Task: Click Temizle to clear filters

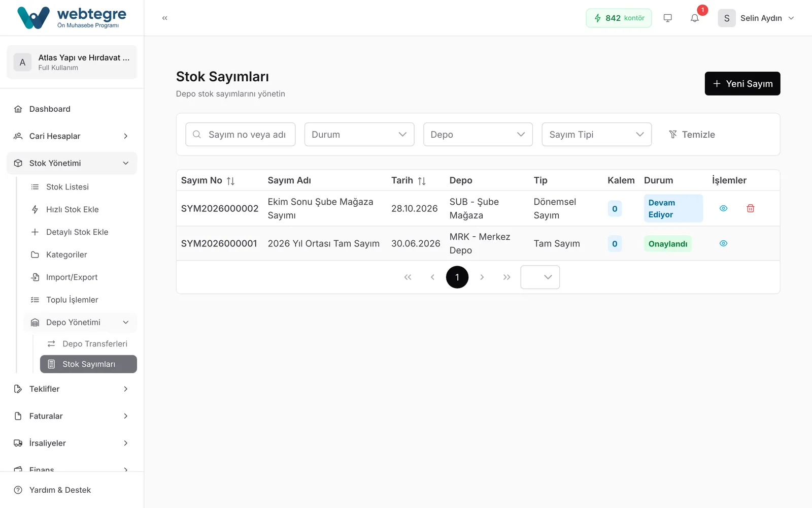Action: pos(692,135)
